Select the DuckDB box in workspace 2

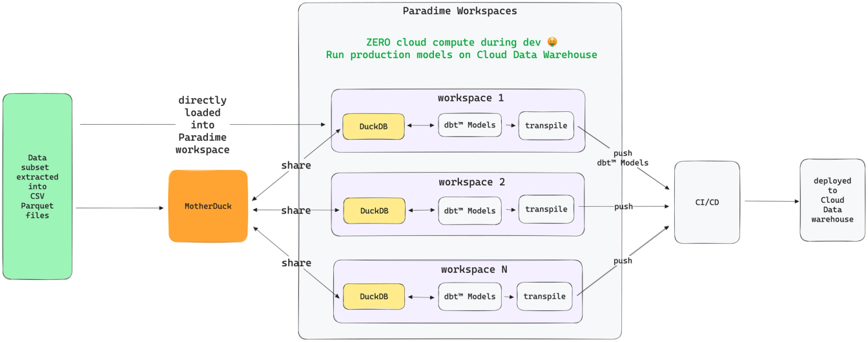pyautogui.click(x=375, y=211)
